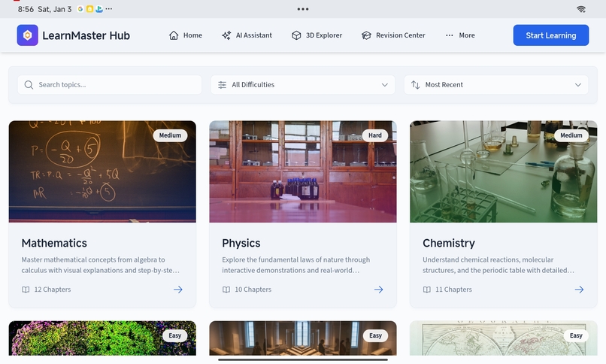This screenshot has height=364, width=606.
Task: Click the Chemistry description text
Action: point(498,265)
